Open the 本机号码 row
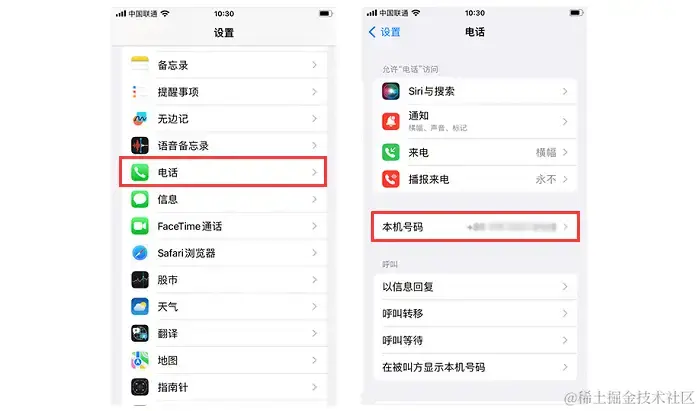The height and width of the screenshot is (411, 700). click(x=475, y=227)
